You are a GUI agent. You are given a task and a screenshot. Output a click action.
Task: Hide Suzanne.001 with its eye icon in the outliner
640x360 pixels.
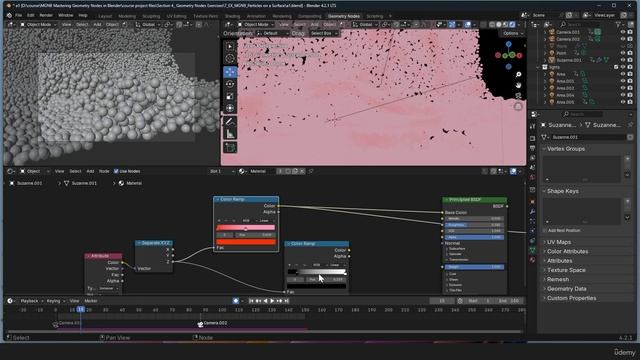(x=623, y=60)
